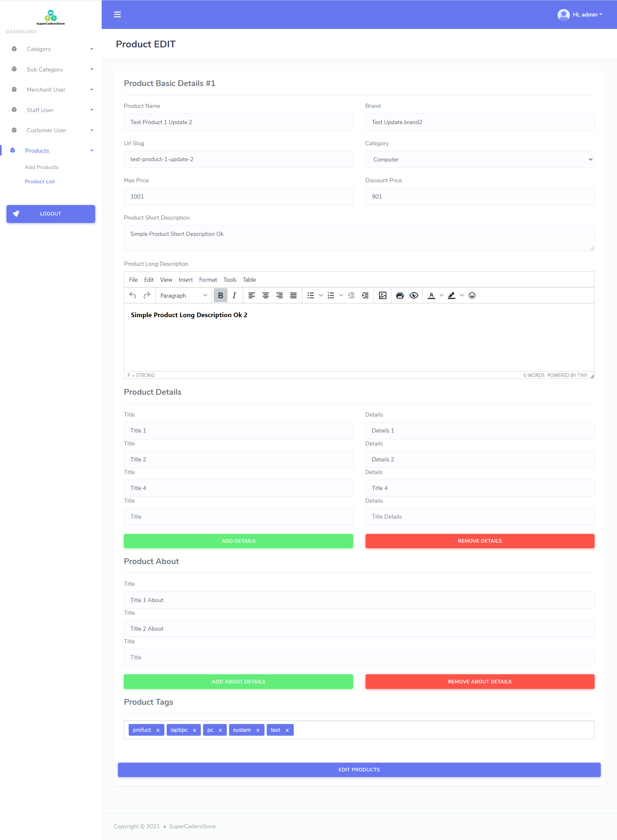Open the Insert menu in editor
The image size is (617, 840).
[x=186, y=280]
